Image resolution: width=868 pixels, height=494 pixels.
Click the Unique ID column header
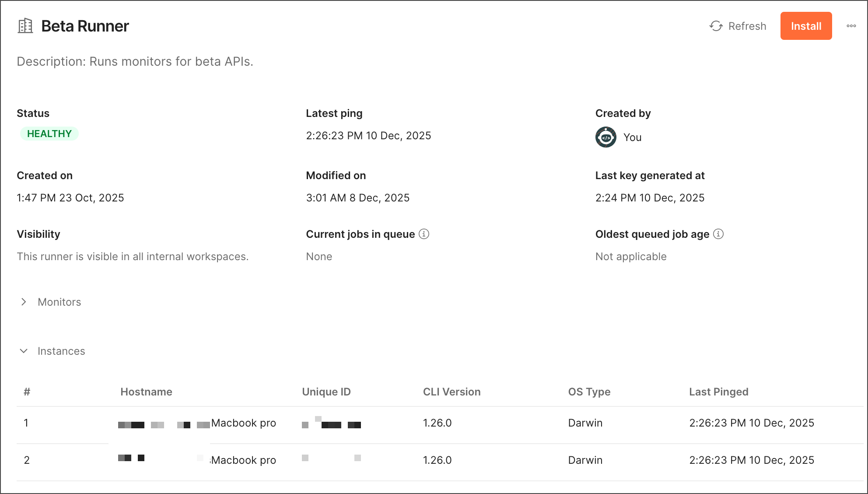click(x=326, y=392)
